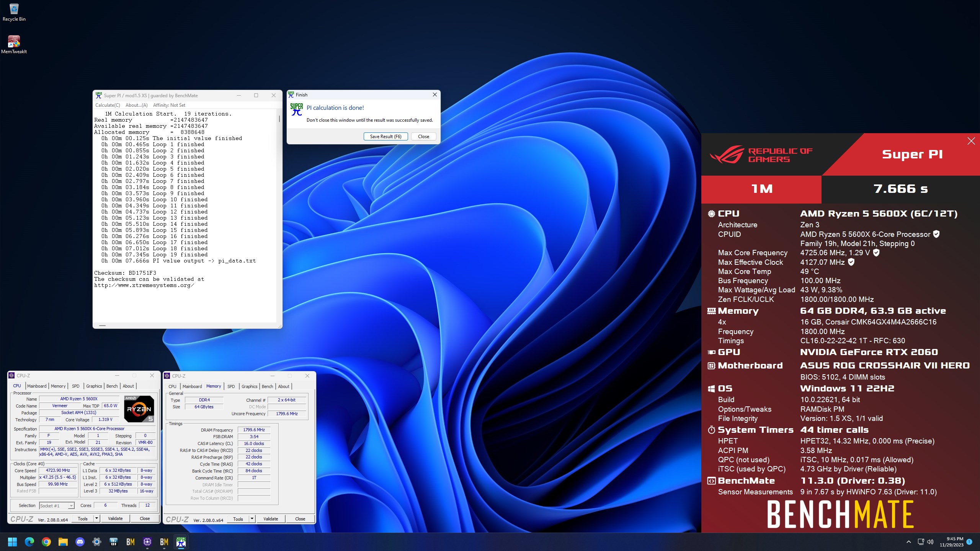
Task: Click the OS Windows logo icon in BenchMate
Action: 711,389
